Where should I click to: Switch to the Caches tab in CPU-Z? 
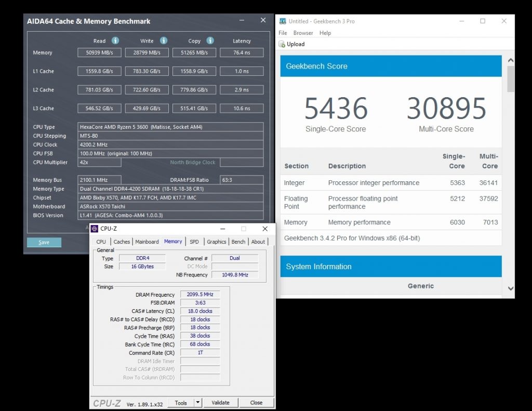tap(122, 242)
